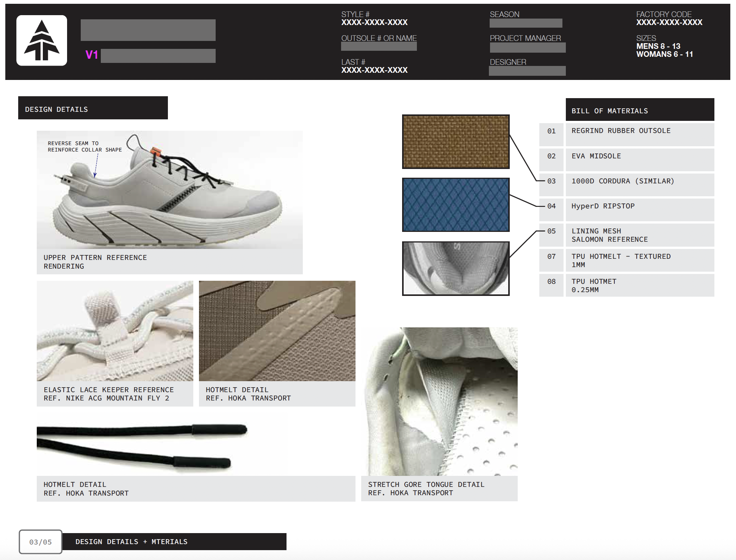This screenshot has width=736, height=560.
Task: Click the TPU Hotmelt Textured 1MM row
Action: pos(640,260)
